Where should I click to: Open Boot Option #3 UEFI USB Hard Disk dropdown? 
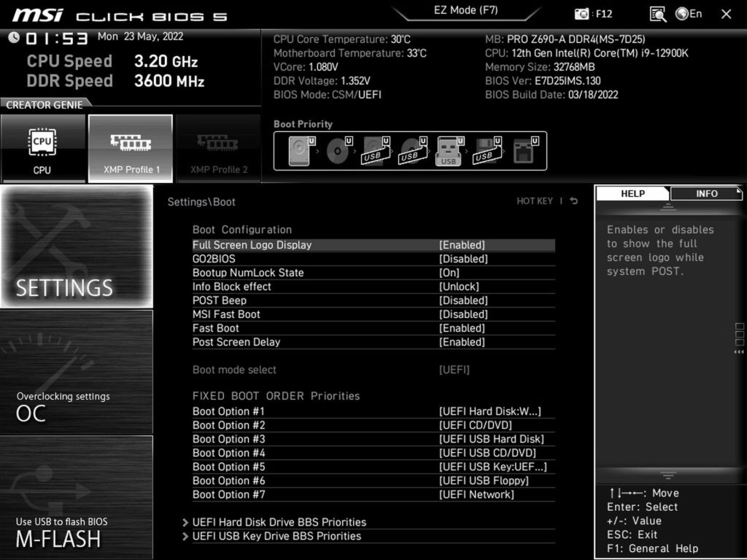pyautogui.click(x=491, y=438)
